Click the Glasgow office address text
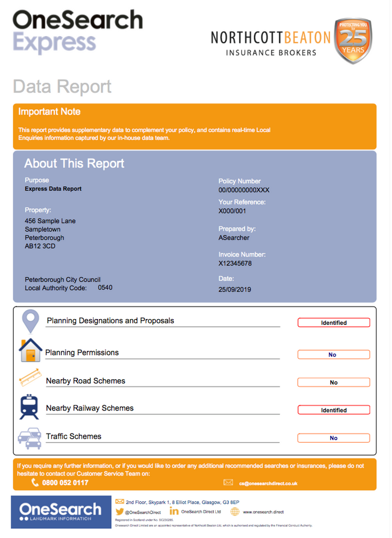392x538 pixels. tap(182, 502)
